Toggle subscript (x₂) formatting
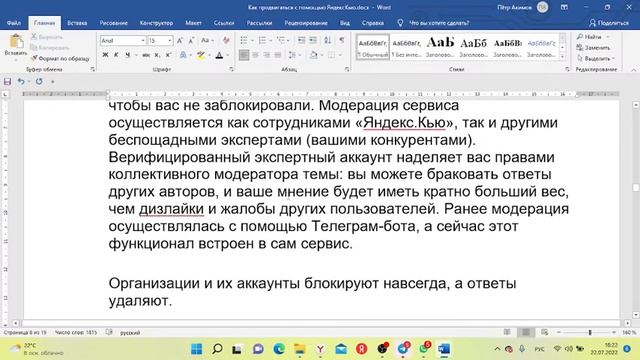The height and width of the screenshot is (360, 640). coord(157,55)
